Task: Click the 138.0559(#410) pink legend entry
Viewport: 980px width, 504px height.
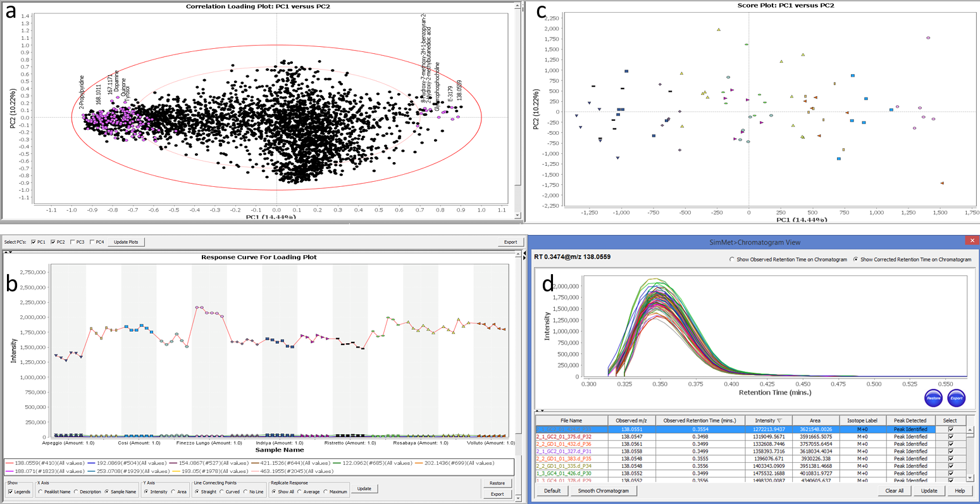Action: (44, 463)
